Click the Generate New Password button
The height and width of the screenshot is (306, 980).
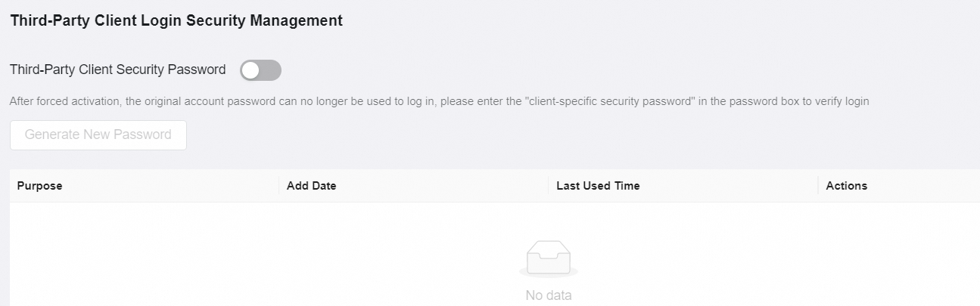pyautogui.click(x=98, y=135)
